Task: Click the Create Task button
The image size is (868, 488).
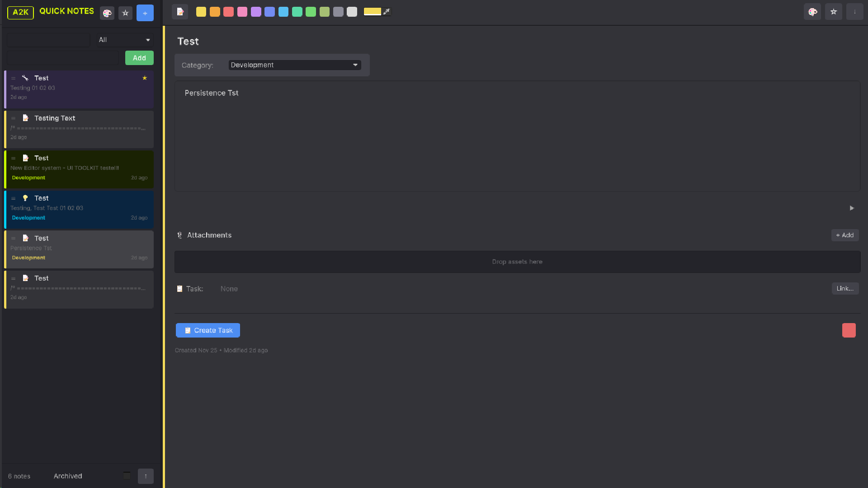Action: point(208,330)
